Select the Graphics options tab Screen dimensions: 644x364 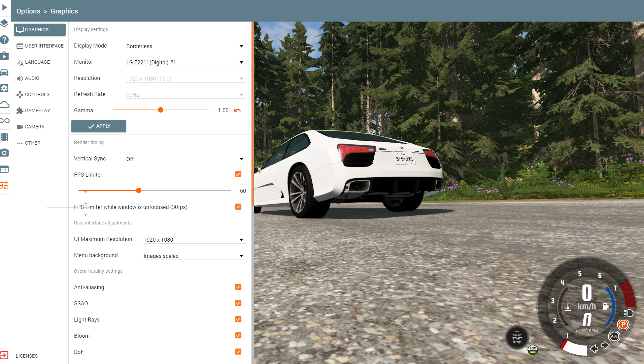[x=40, y=30]
